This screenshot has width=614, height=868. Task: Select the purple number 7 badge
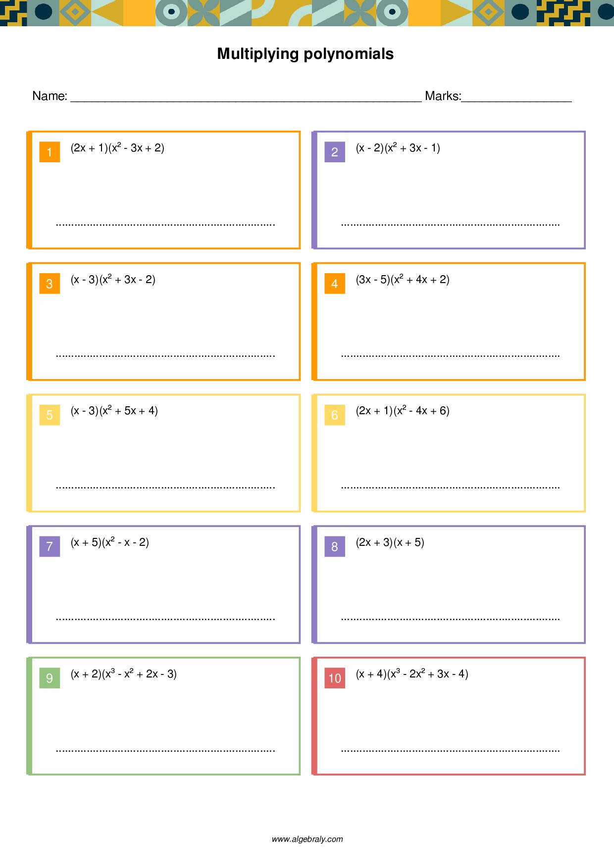point(50,546)
